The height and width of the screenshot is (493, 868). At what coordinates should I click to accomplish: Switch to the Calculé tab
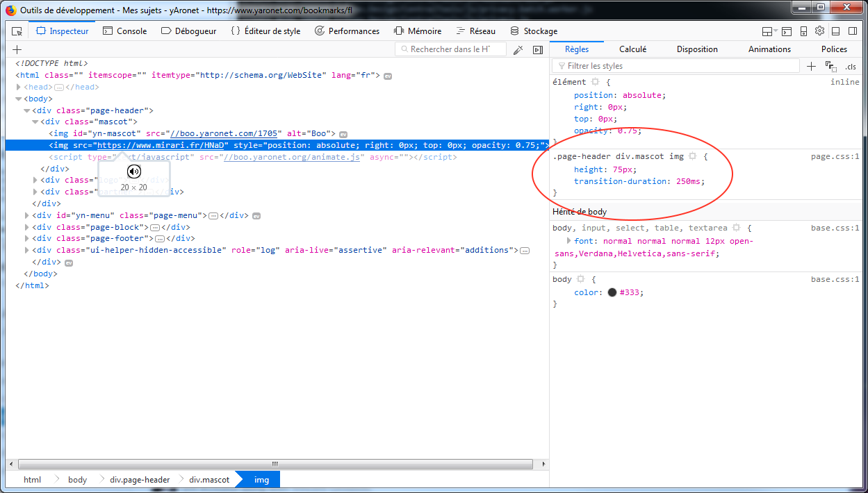pos(632,49)
